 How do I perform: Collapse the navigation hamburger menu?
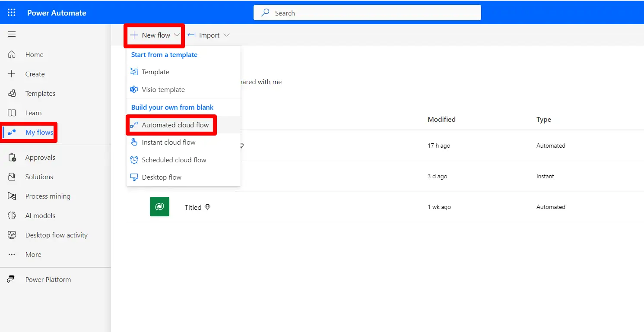[x=12, y=35]
